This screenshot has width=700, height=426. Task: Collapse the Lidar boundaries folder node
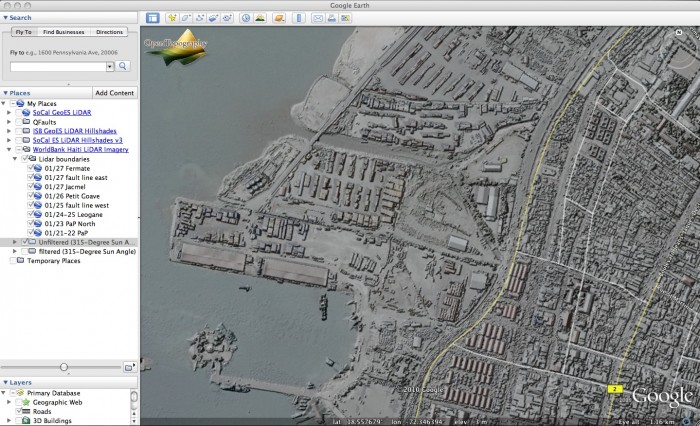click(15, 159)
